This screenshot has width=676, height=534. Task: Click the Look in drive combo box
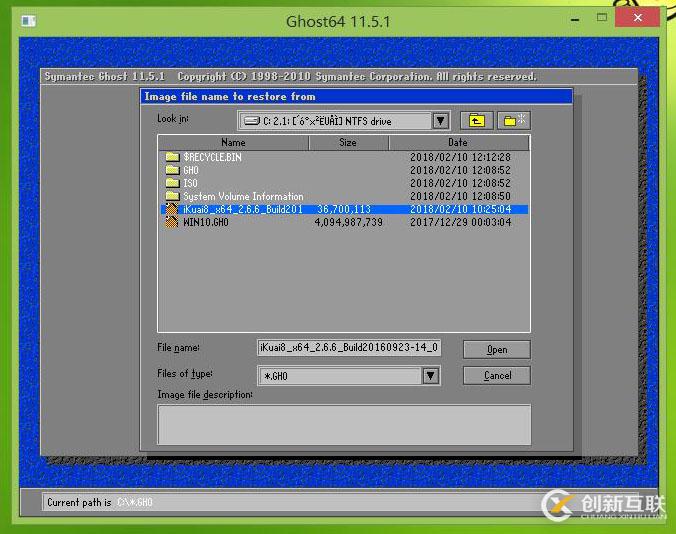point(344,121)
